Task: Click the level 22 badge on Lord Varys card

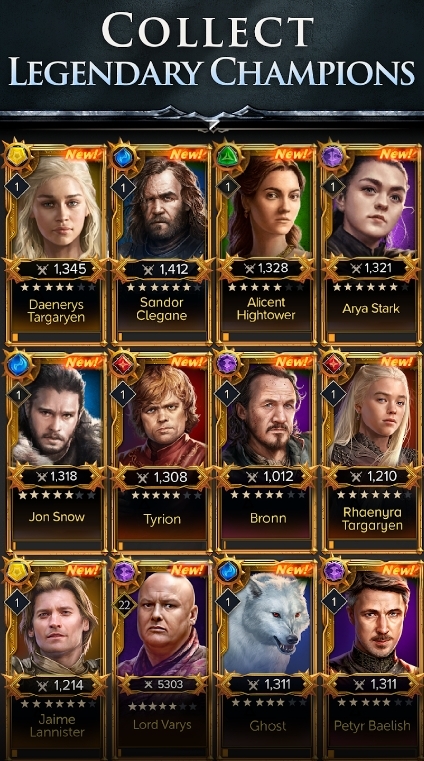Action: tap(124, 605)
